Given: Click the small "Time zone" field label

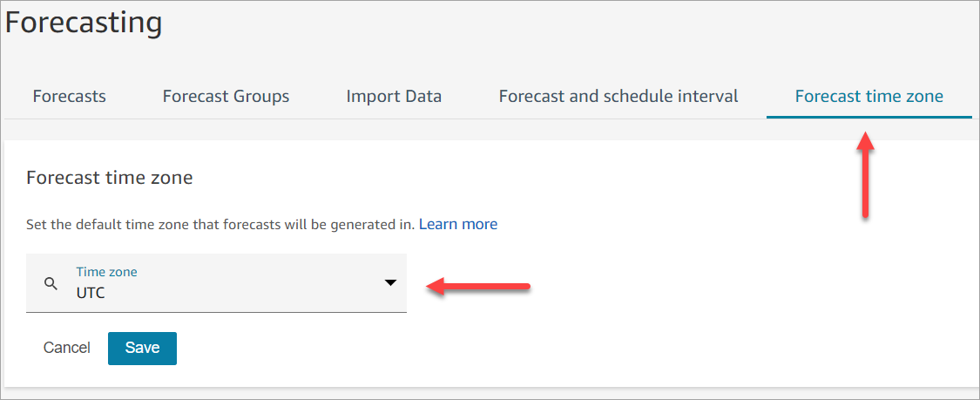Looking at the screenshot, I should tap(106, 272).
